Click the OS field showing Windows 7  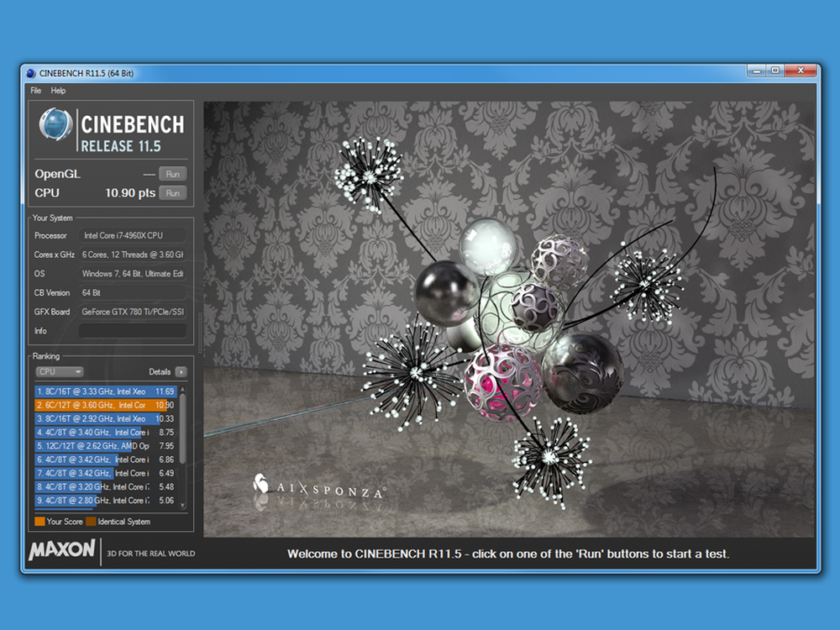[133, 274]
